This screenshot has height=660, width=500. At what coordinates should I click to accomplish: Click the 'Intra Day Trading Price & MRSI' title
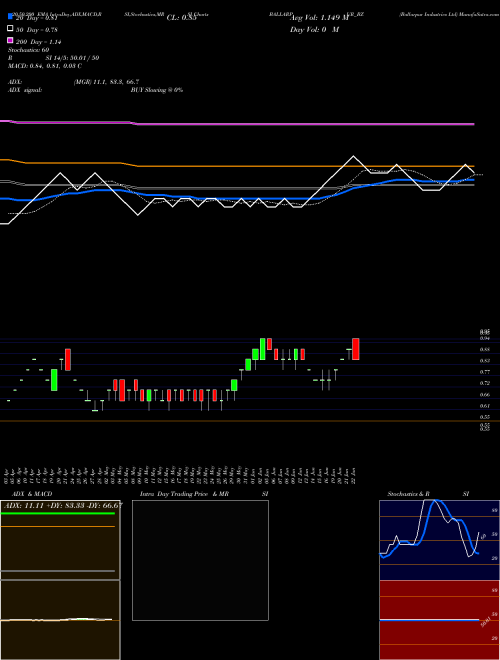(x=204, y=494)
